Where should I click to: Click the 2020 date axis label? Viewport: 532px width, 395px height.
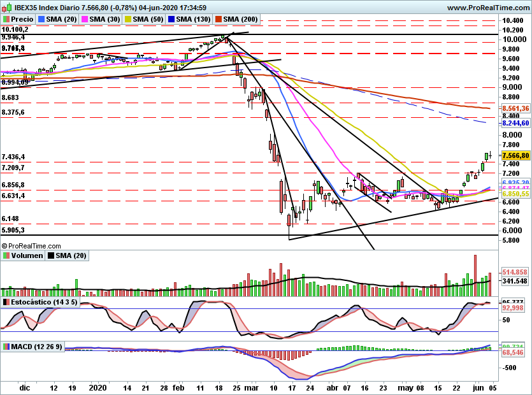97,388
